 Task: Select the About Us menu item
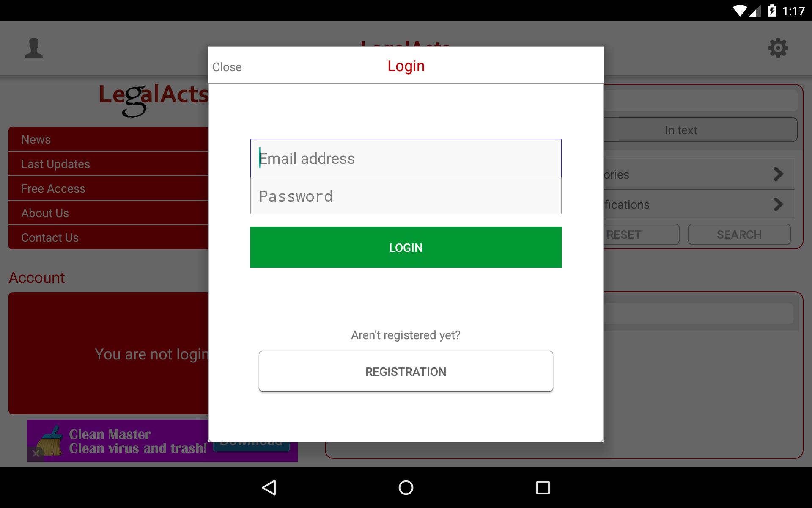(44, 213)
